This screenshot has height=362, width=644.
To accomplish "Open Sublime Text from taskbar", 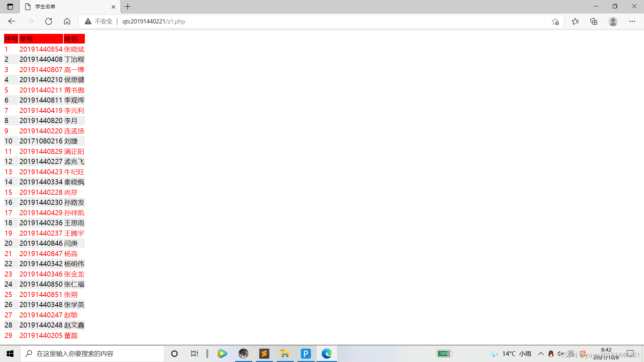I will (x=264, y=354).
